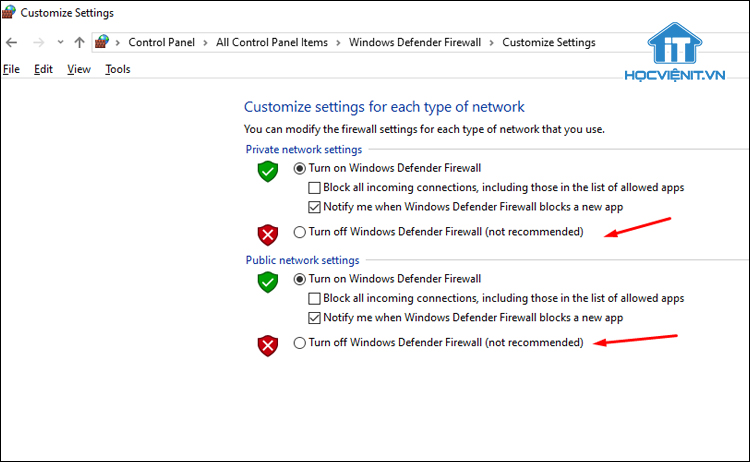
Task: Go to All Control Panel Items breadcrumb
Action: 272,43
